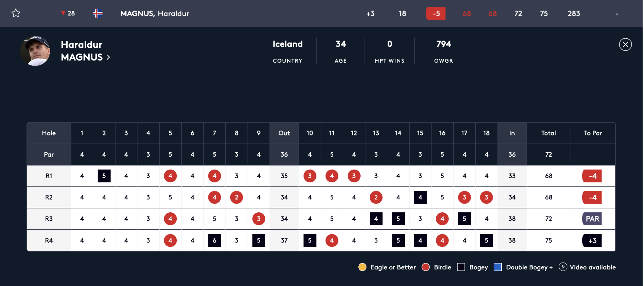Viewport: 644px width, 286px height.
Task: Click the Haraldur MAGNUS name link
Action: (x=82, y=51)
